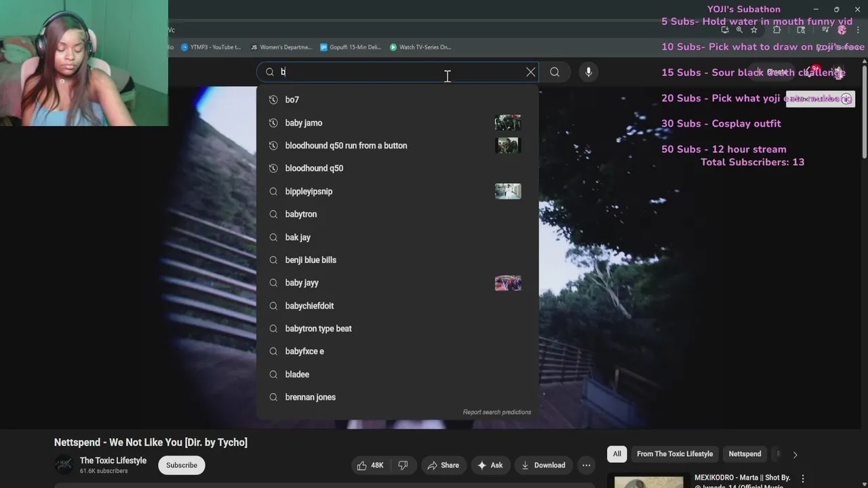The height and width of the screenshot is (488, 868).
Task: Open the Chrome profile avatar
Action: coord(842,30)
